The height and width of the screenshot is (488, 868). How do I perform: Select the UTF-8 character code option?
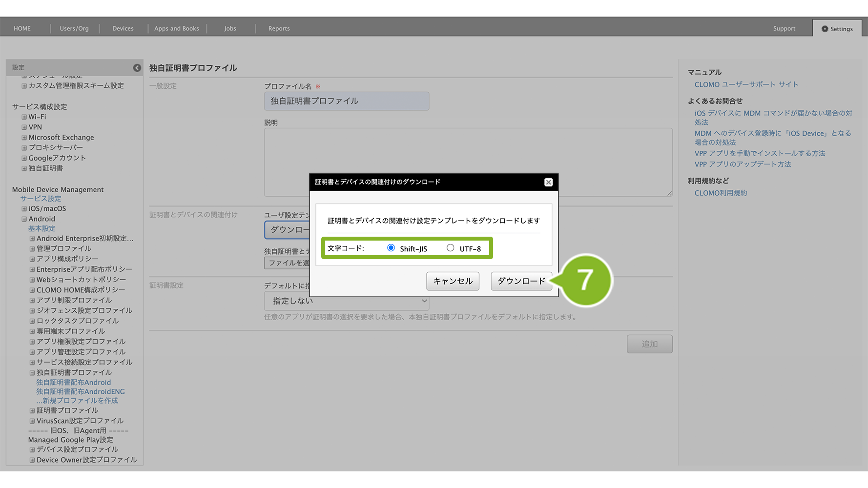pyautogui.click(x=450, y=248)
